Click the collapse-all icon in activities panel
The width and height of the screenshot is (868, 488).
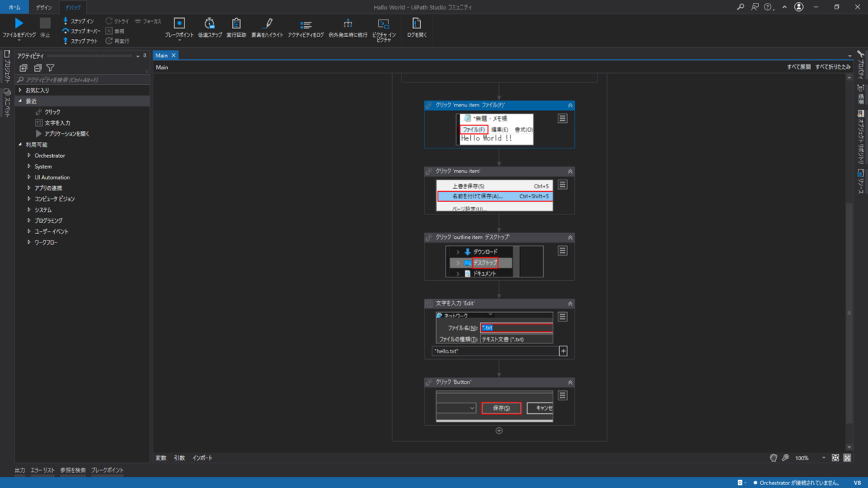[x=38, y=67]
